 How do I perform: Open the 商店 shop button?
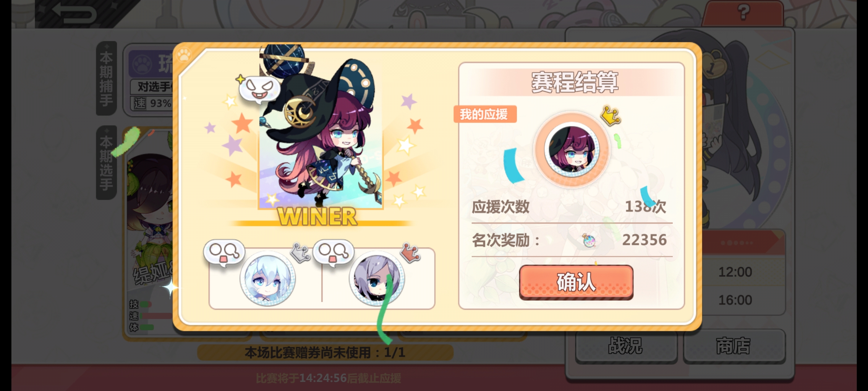tap(734, 346)
